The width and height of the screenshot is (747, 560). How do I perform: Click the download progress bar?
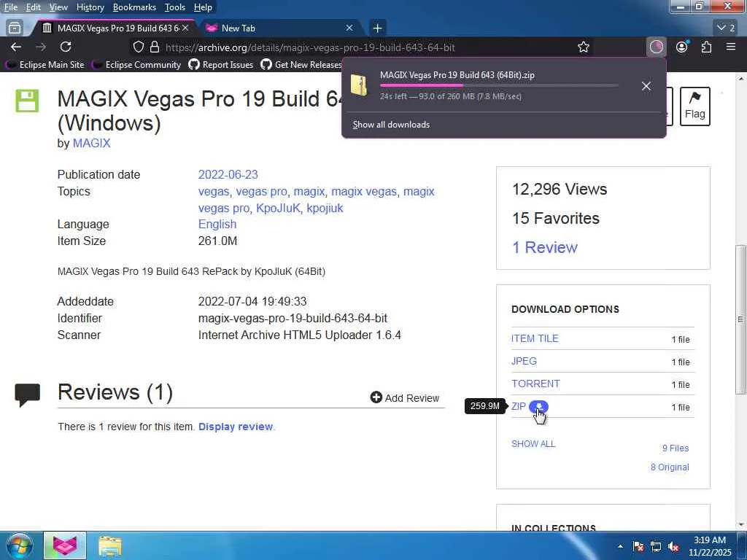499,85
